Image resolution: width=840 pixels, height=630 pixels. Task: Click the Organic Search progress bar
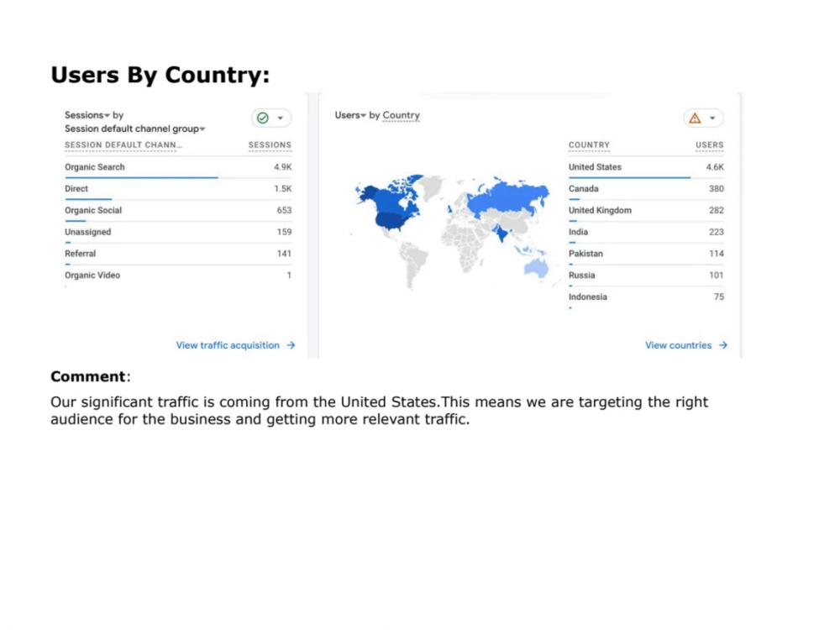(141, 177)
